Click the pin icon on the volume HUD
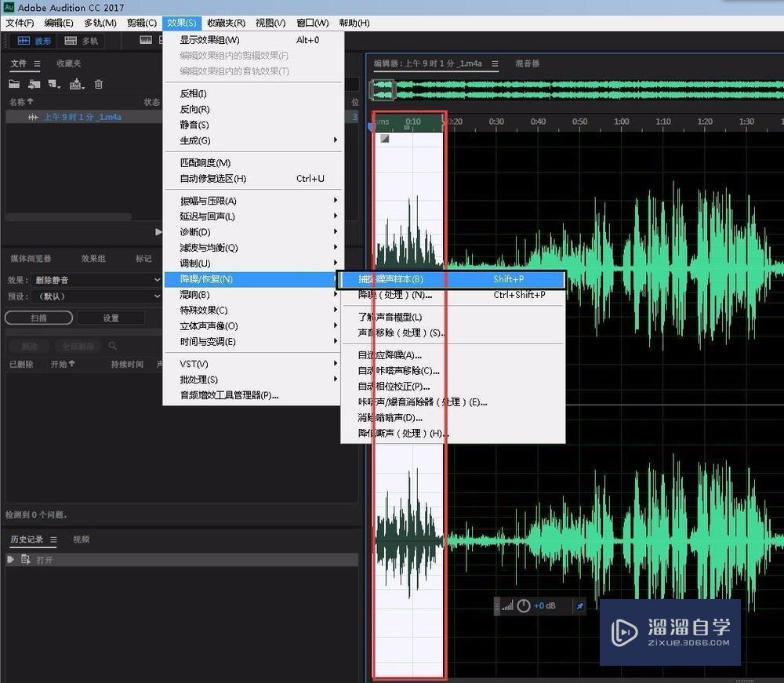This screenshot has height=683, width=784. 579,606
